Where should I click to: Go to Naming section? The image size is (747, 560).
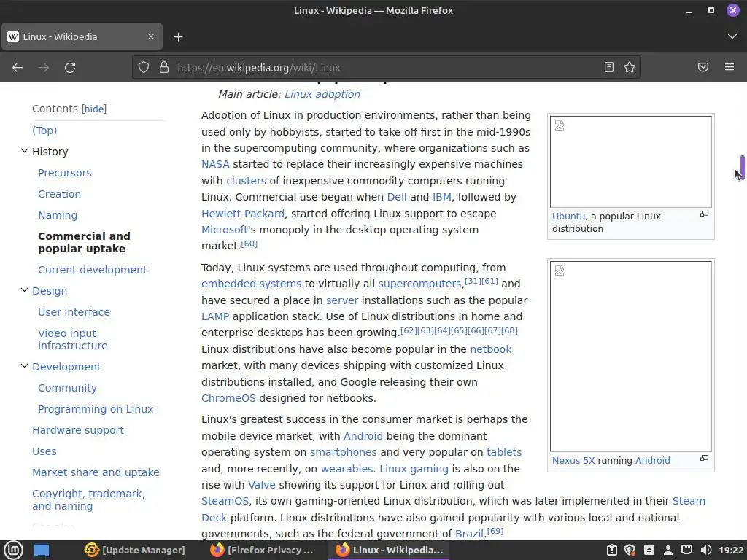58,215
